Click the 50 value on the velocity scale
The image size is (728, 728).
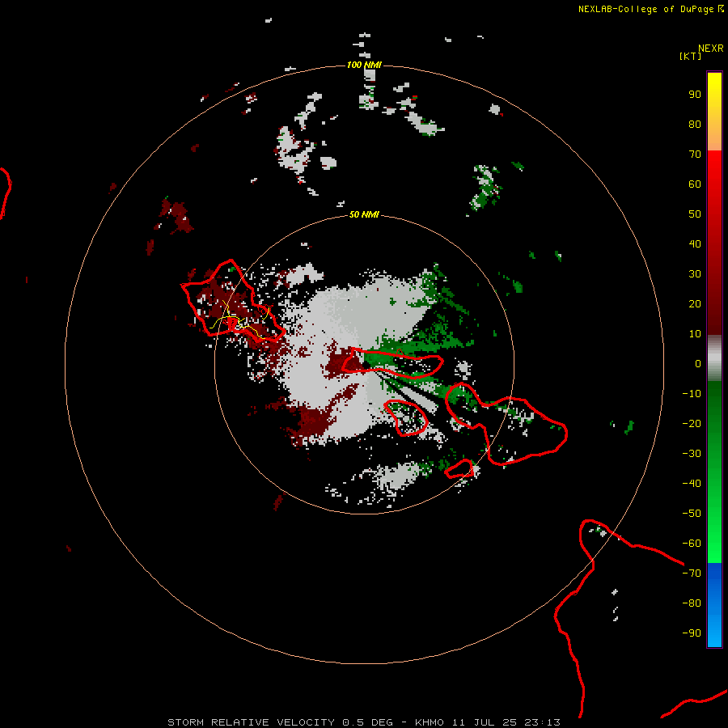695,214
